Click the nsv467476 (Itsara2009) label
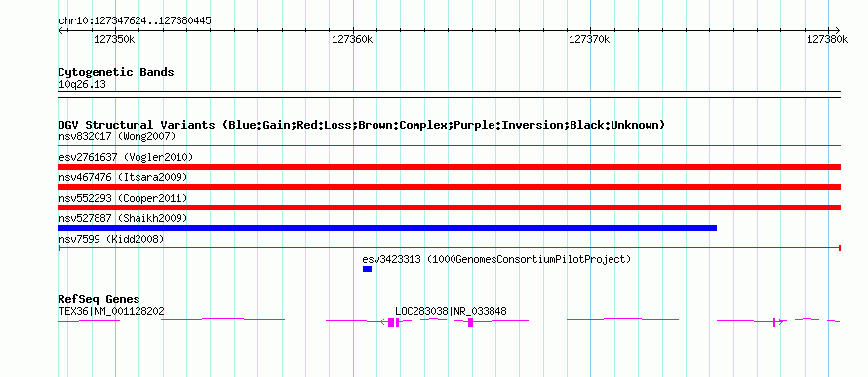This screenshot has height=377, width=868. click(123, 177)
